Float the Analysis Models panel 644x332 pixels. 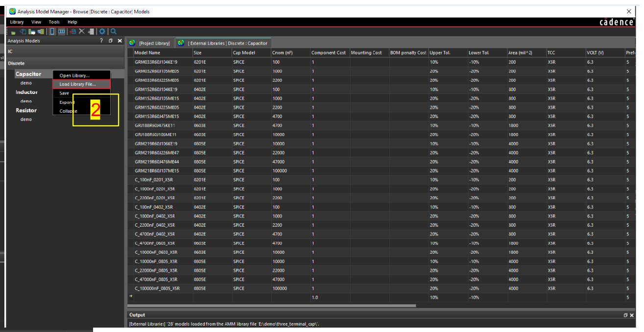pos(111,41)
